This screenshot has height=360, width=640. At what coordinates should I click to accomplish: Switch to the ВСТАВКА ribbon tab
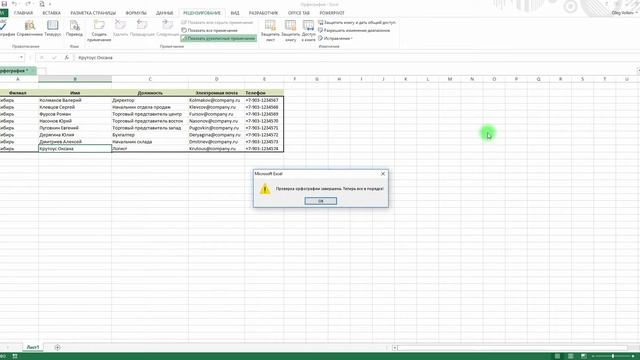51,13
